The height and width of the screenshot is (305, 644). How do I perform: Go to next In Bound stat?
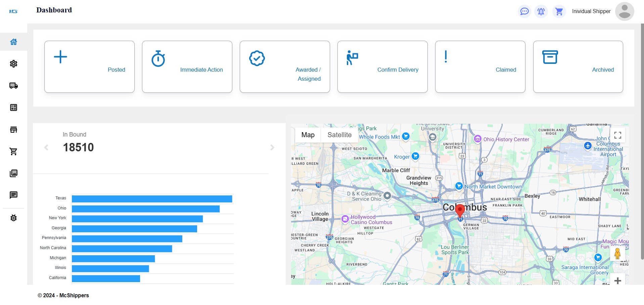(272, 147)
